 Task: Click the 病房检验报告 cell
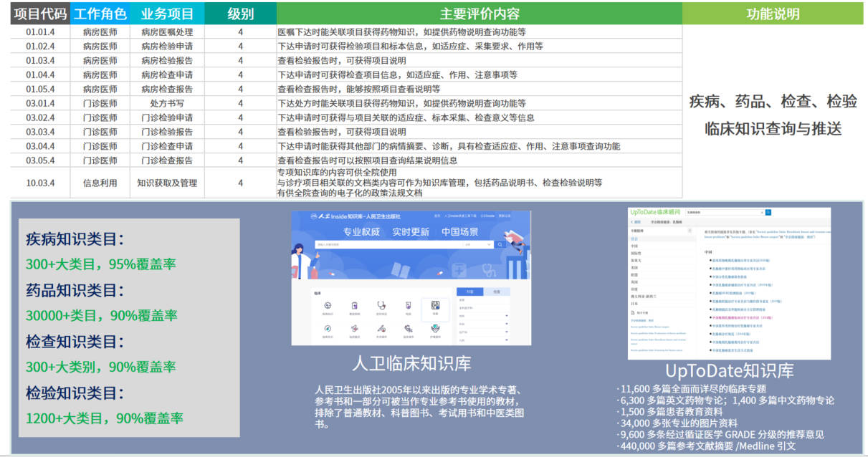[x=167, y=61]
